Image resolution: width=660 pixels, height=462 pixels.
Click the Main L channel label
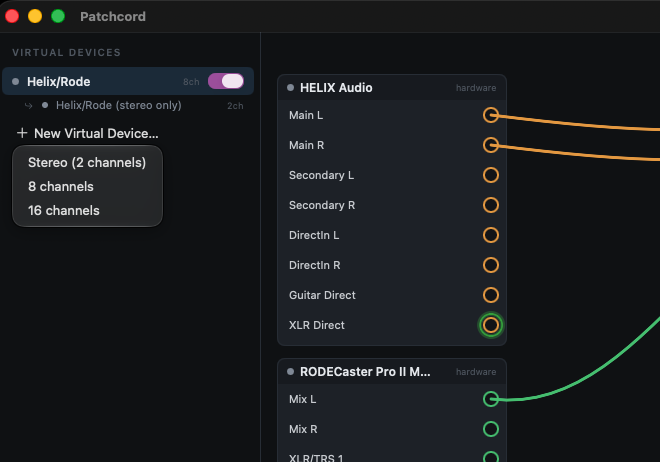306,115
